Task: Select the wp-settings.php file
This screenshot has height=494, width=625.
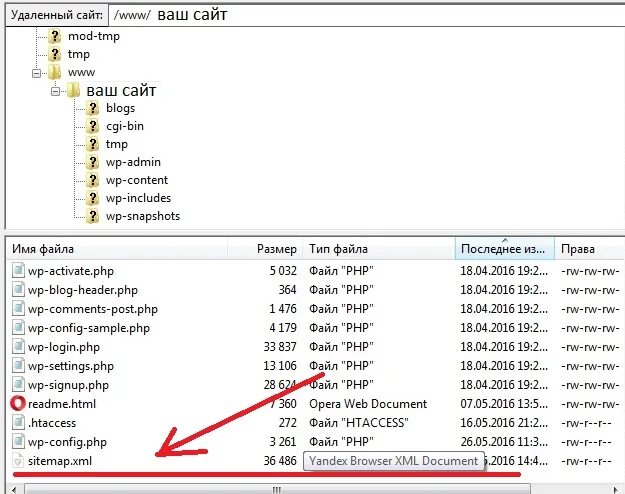Action: coord(71,366)
